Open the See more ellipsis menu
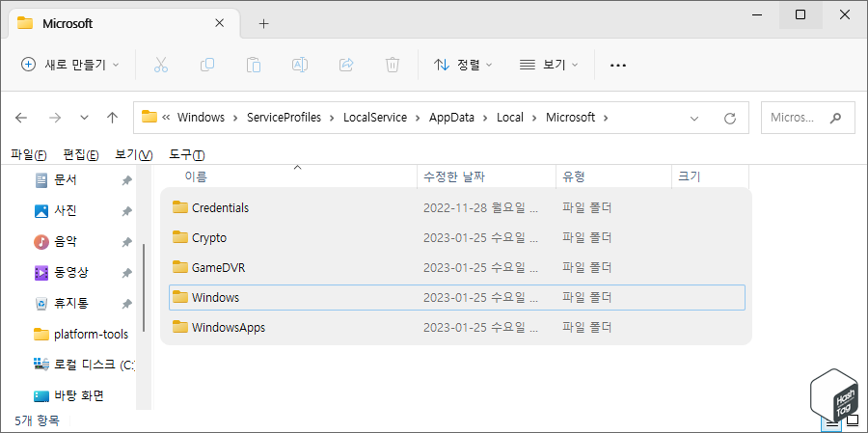This screenshot has width=868, height=433. (618, 66)
